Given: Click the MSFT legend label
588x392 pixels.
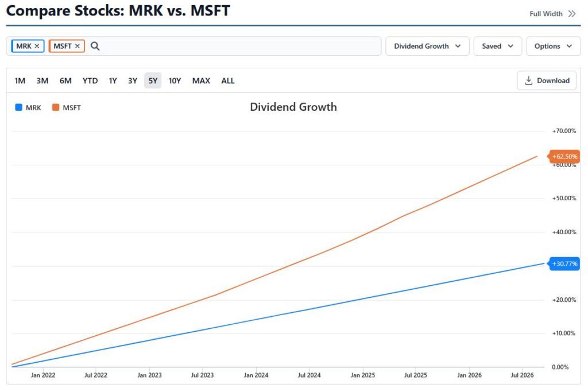Looking at the screenshot, I should coord(72,108).
